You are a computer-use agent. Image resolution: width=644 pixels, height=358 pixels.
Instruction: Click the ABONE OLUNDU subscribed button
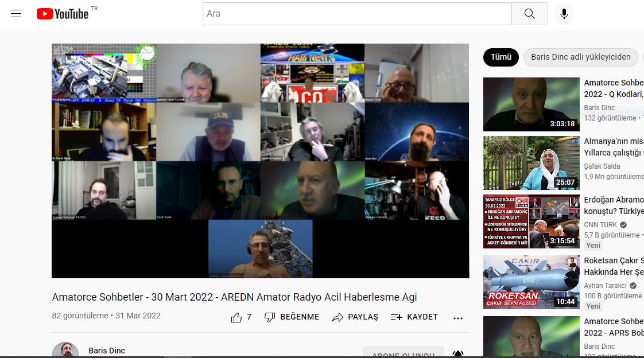(403, 353)
